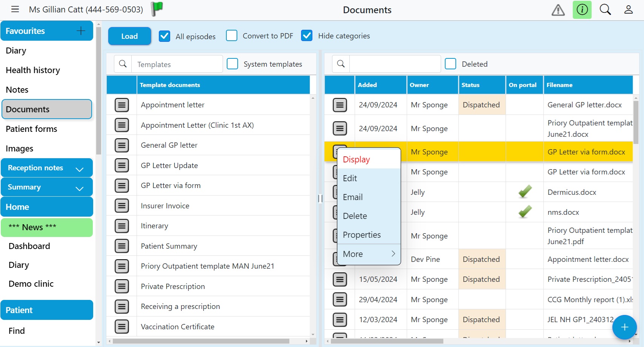Click the green information icon
Viewport: 644px width, 347px height.
coord(582,10)
